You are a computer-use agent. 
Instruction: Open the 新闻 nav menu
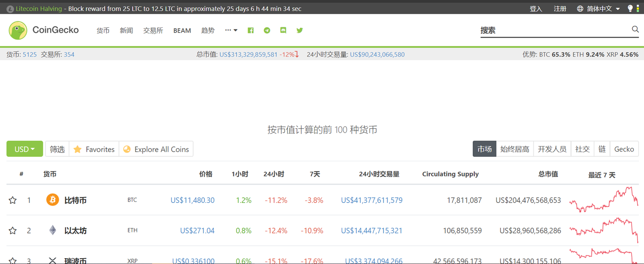coord(127,30)
